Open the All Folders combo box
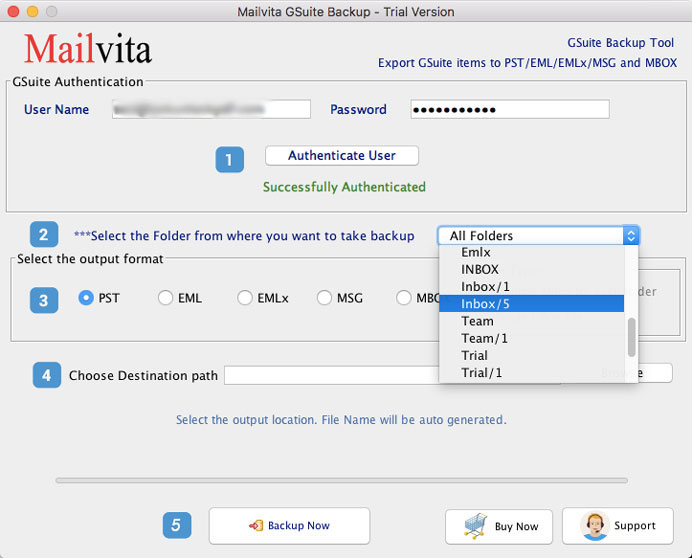692x558 pixels. [538, 236]
